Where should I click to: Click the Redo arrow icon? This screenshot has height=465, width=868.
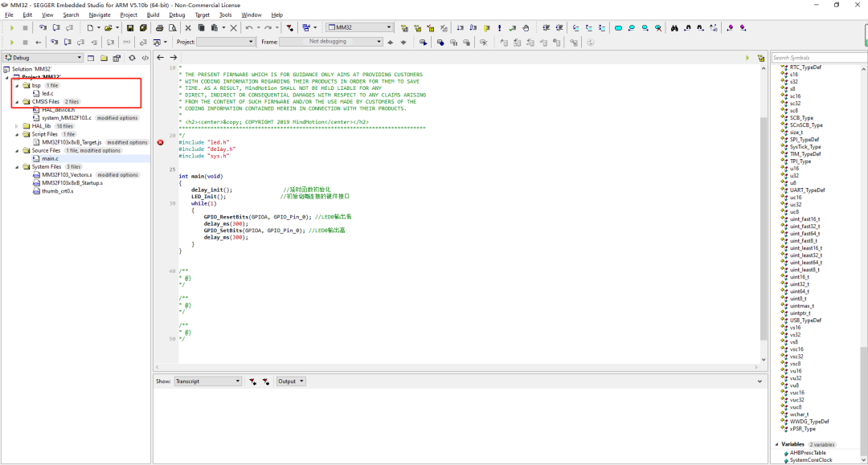268,27
